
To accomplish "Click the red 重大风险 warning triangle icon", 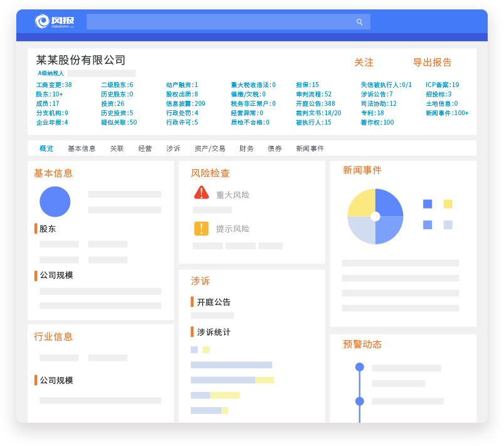I will [x=201, y=193].
